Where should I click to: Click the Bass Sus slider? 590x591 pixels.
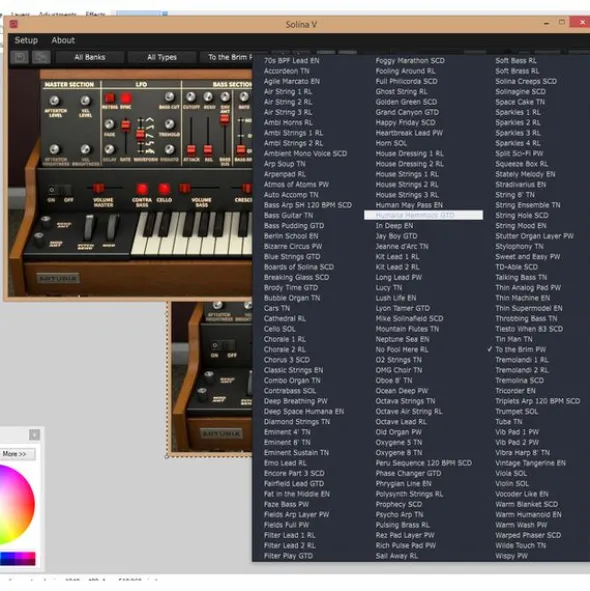225,119
